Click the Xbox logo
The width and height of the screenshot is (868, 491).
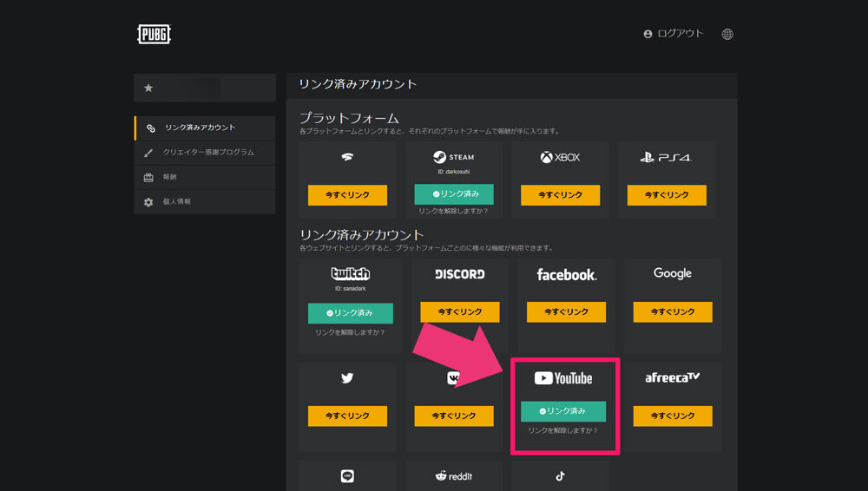[560, 157]
